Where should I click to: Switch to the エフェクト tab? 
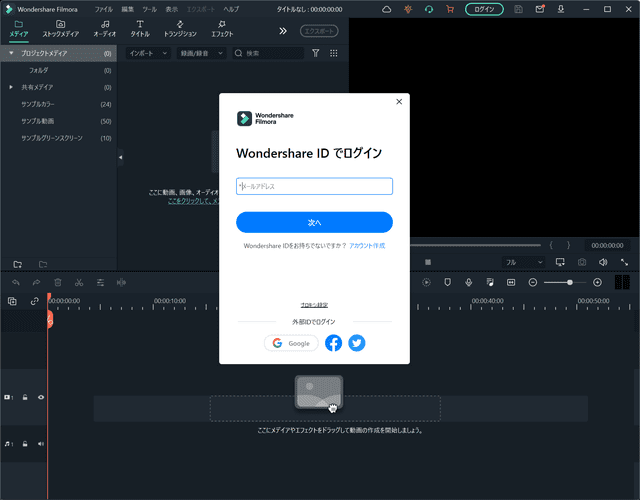(x=222, y=29)
